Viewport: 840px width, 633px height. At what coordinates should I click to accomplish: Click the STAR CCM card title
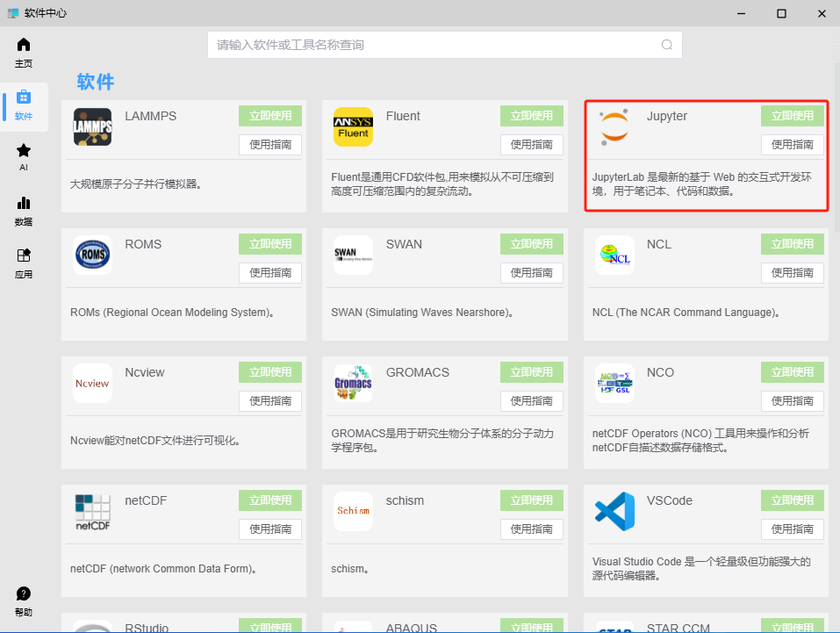point(678,628)
